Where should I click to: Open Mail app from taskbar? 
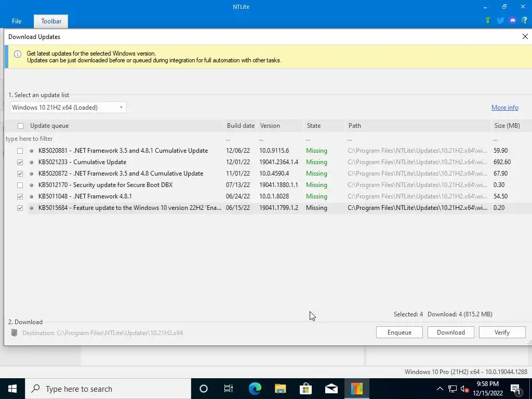[331, 389]
